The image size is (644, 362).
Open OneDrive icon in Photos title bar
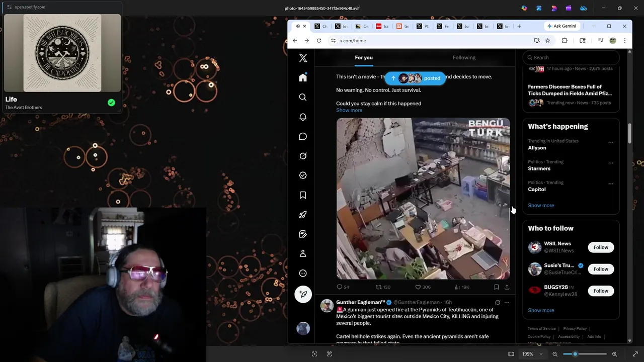pos(584,8)
